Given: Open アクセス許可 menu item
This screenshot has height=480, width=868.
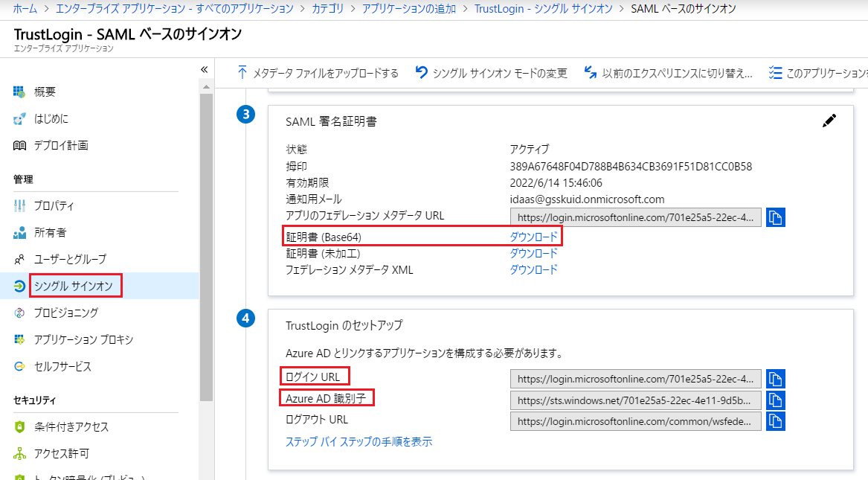Looking at the screenshot, I should (62, 453).
